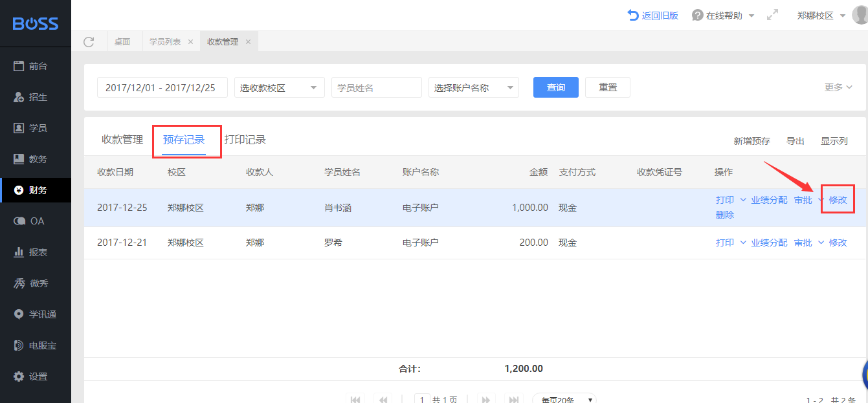The image size is (868, 403).
Task: Switch to 桌面 tab
Action: pyautogui.click(x=122, y=41)
